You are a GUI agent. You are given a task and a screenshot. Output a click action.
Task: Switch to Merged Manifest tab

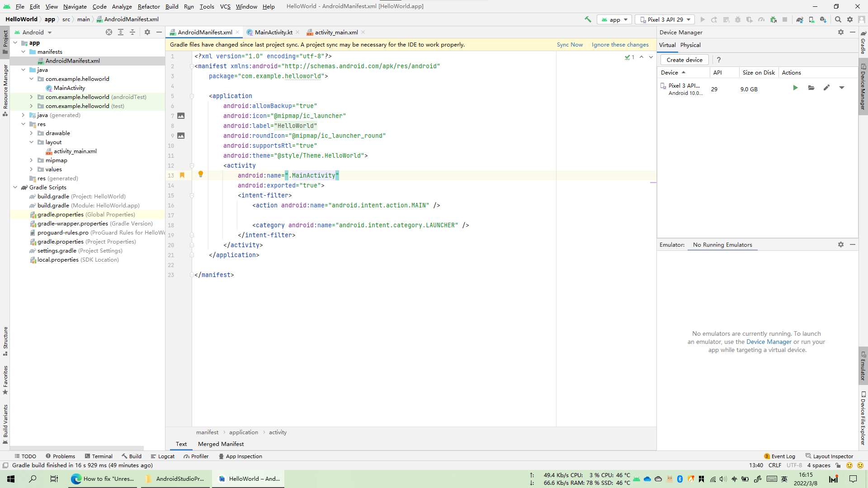tap(221, 444)
